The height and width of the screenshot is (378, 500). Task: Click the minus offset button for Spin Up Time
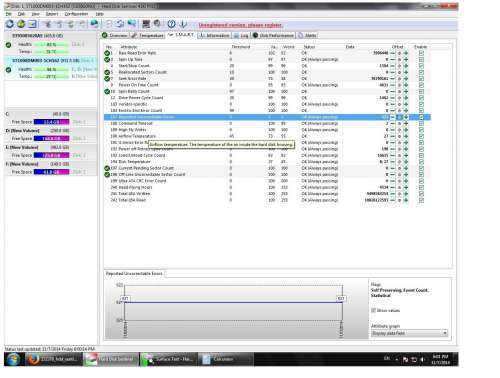coord(392,59)
